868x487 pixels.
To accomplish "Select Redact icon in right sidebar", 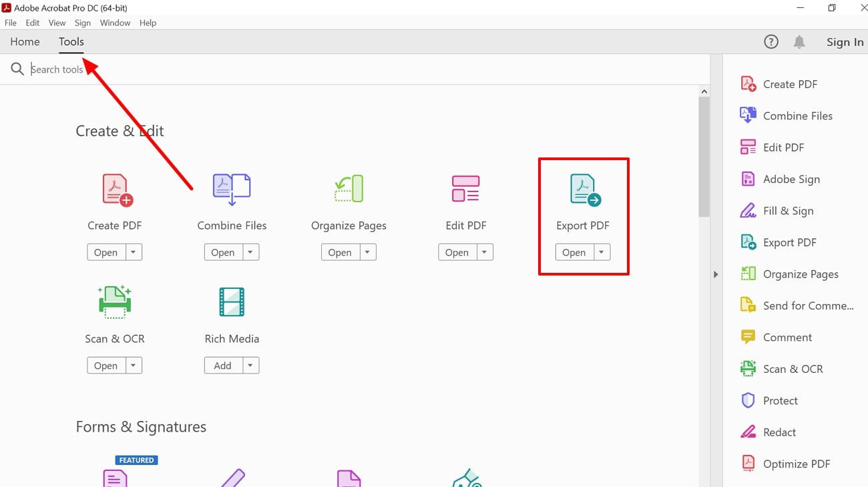I will [748, 432].
